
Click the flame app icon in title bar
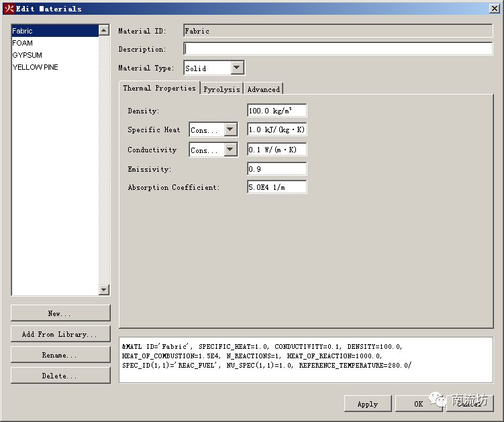coord(9,9)
